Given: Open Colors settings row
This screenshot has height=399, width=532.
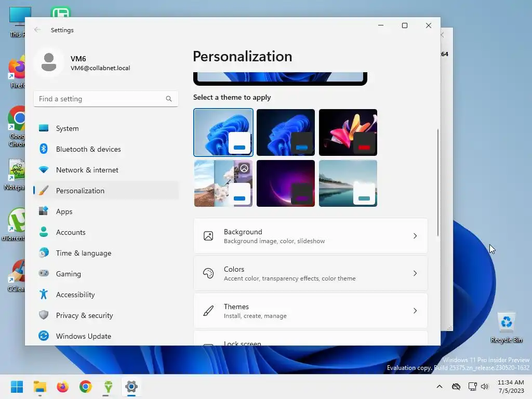Looking at the screenshot, I should pos(311,273).
